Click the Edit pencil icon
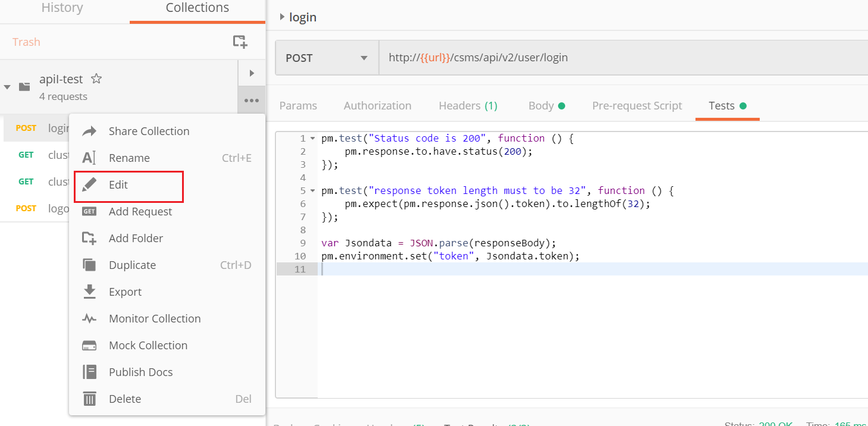This screenshot has width=868, height=426. click(89, 185)
